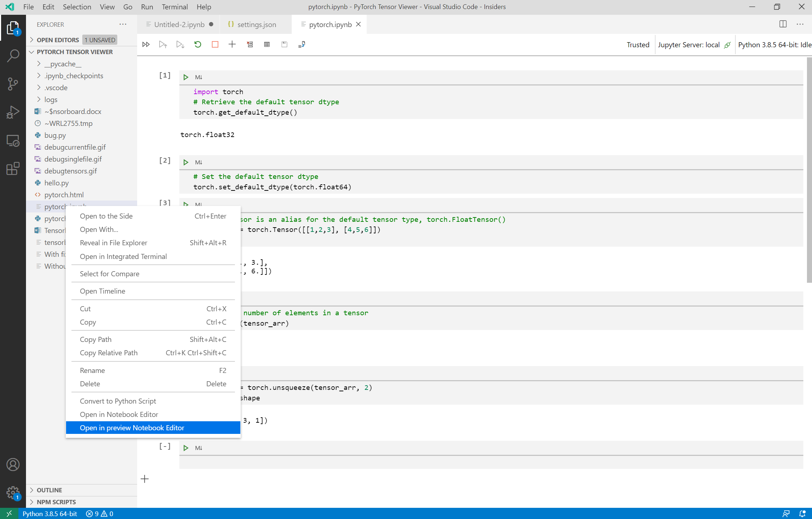Open the remote window indicator in the status bar
The width and height of the screenshot is (812, 519).
(x=9, y=514)
